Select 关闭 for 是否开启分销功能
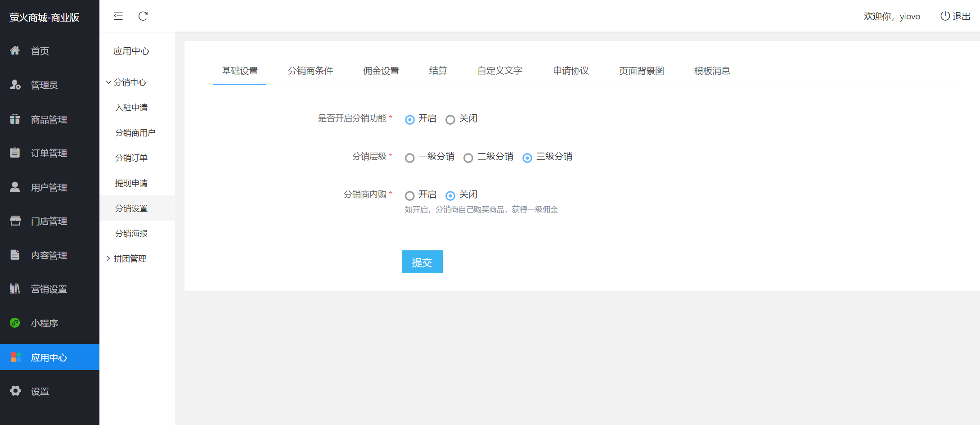 click(450, 119)
